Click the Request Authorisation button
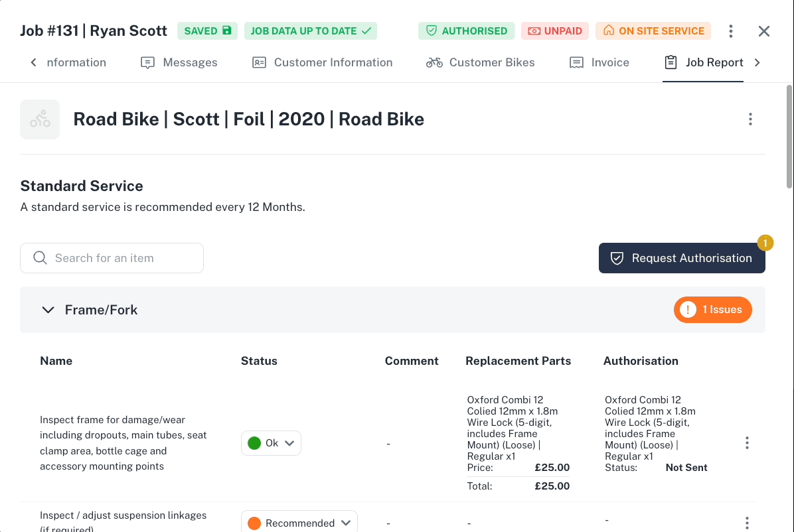 (682, 258)
